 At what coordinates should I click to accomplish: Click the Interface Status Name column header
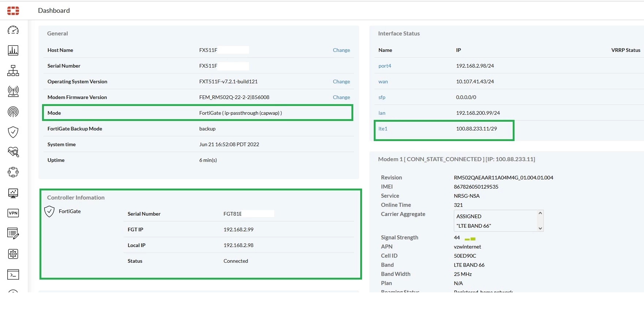[x=385, y=50]
